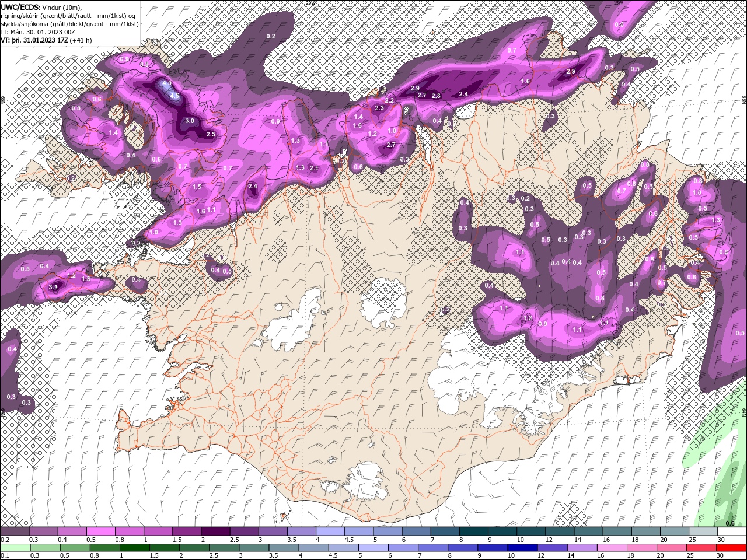Click the 3.1 snowfall value on the map

(x=54, y=287)
